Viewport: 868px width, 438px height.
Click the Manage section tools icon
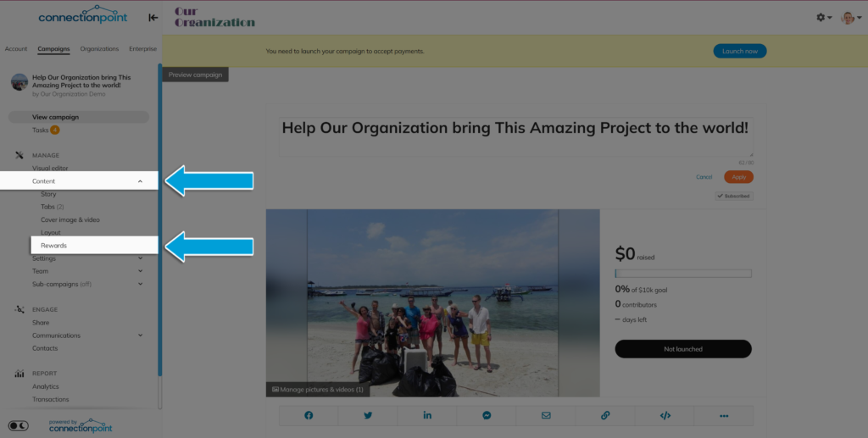coord(19,155)
